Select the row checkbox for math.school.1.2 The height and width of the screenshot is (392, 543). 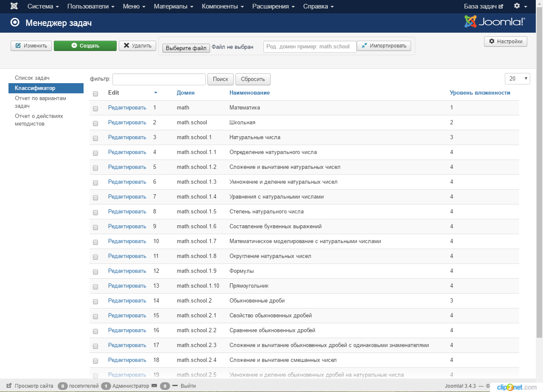click(x=95, y=168)
